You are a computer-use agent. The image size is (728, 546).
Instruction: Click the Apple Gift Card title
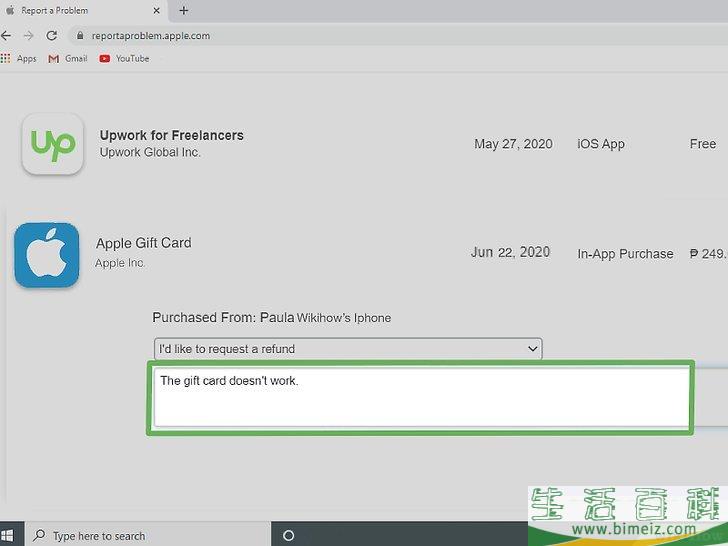point(143,243)
